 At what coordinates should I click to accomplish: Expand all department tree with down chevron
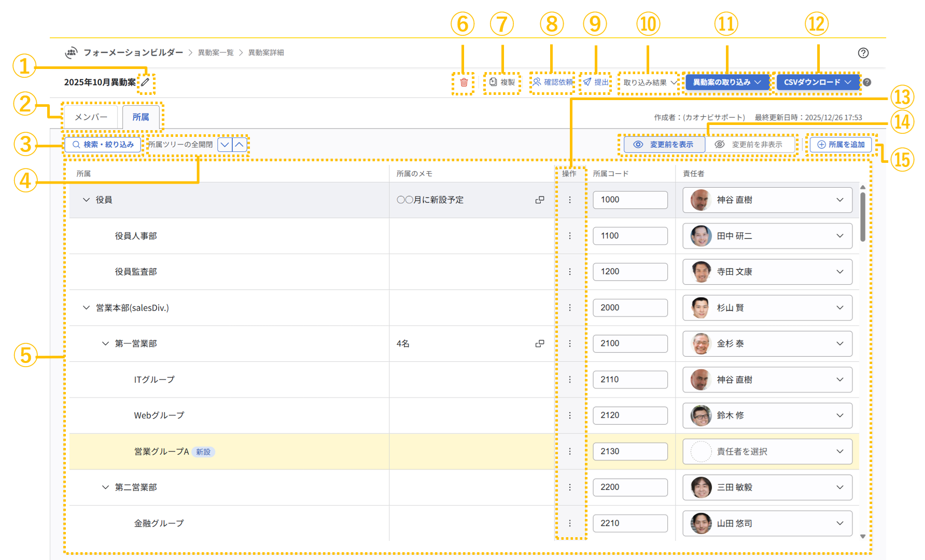[x=225, y=145]
